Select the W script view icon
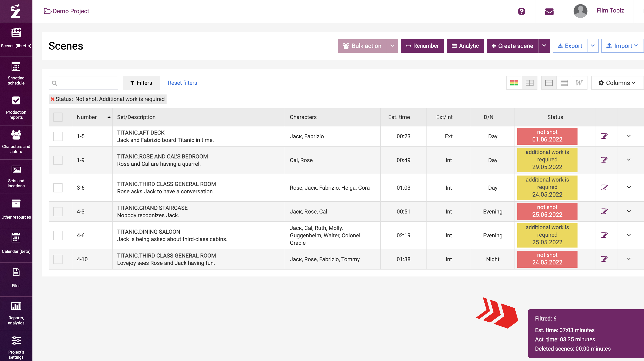The image size is (644, 361). [579, 83]
